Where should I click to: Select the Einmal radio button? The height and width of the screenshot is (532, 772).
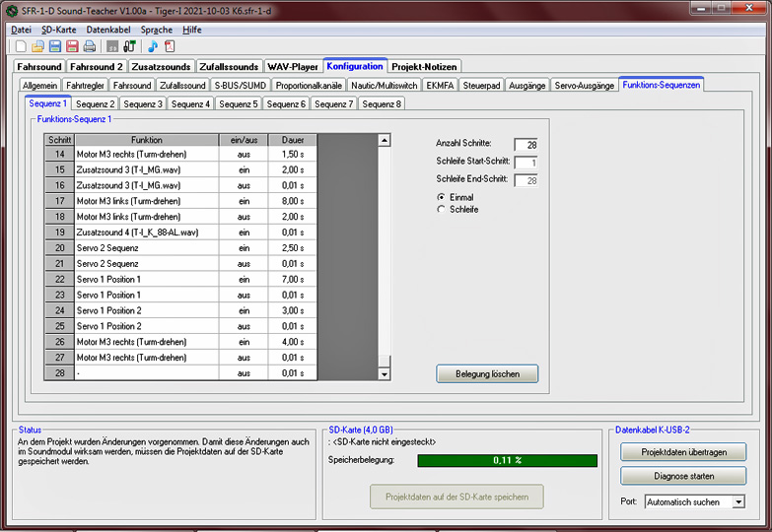(441, 197)
